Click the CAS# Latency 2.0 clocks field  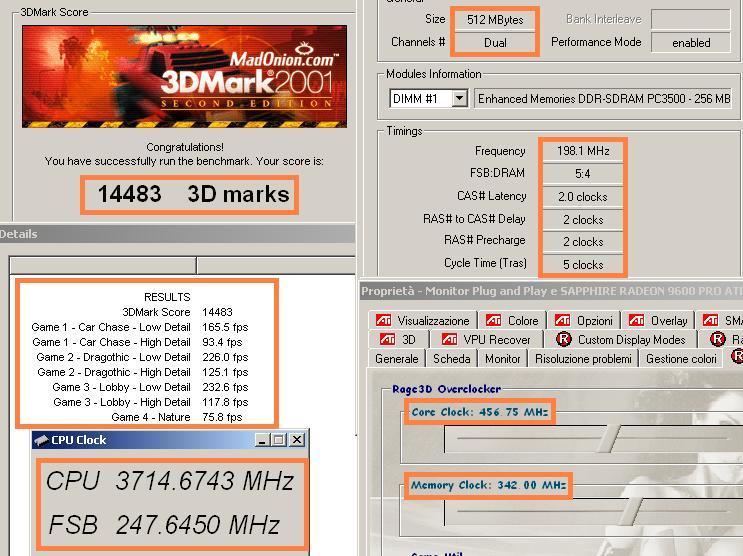[583, 197]
